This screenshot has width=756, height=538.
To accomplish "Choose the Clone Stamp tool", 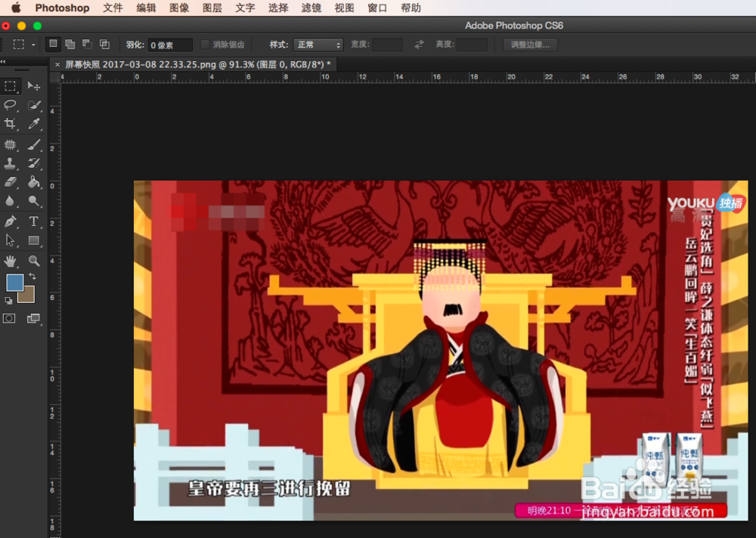I will pos(11,163).
